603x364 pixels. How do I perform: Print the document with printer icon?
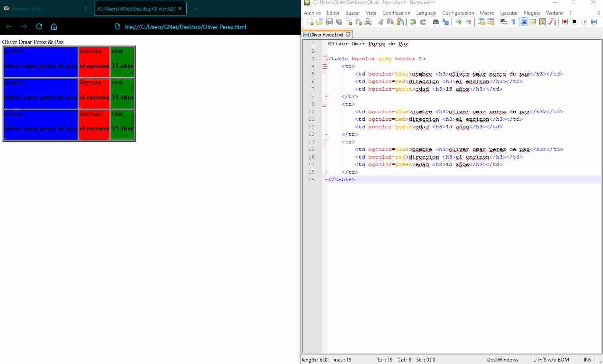(x=368, y=22)
